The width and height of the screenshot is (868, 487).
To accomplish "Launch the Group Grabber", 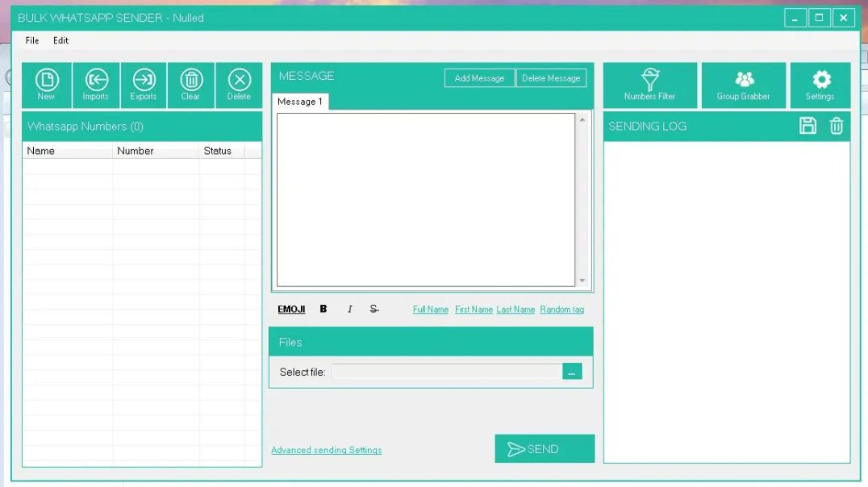I will (x=743, y=84).
